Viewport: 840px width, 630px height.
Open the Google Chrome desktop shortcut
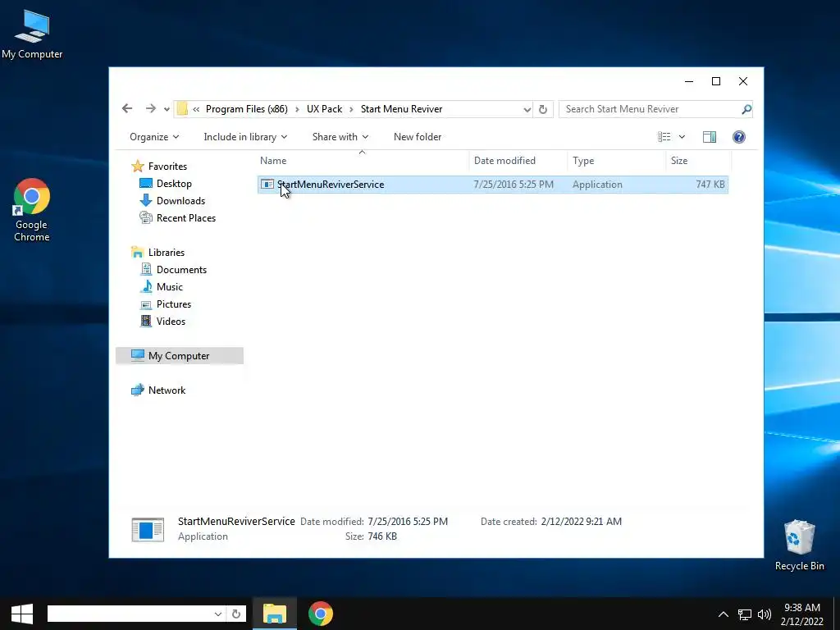32,210
